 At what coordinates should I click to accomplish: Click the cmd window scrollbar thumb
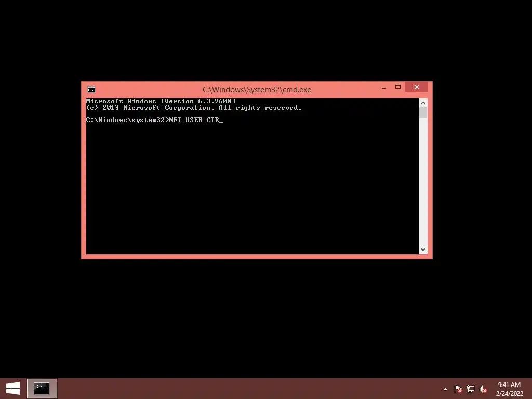pos(423,113)
